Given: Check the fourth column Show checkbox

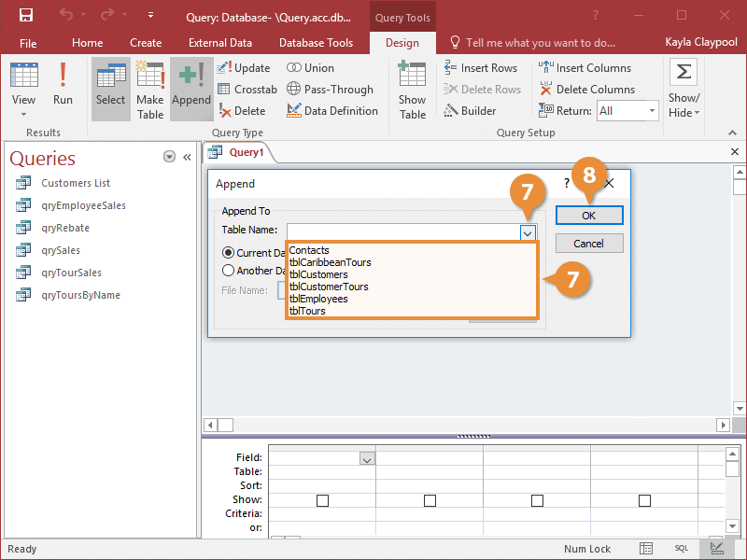Looking at the screenshot, I should (644, 500).
